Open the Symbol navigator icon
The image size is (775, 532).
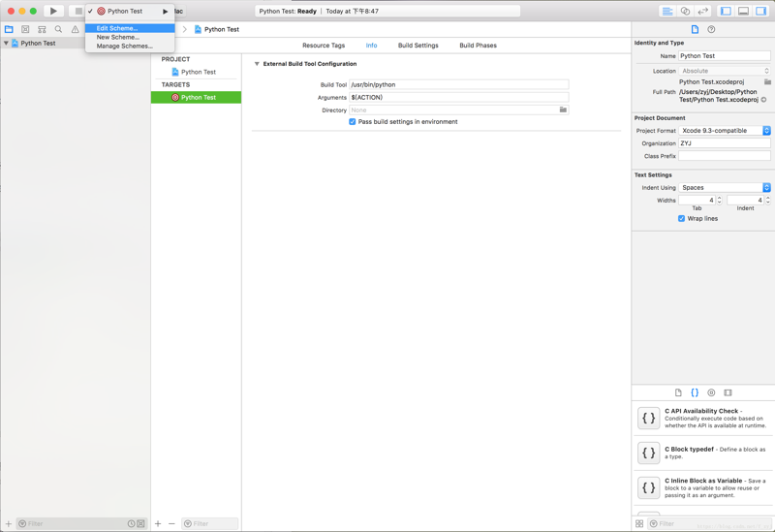pyautogui.click(x=42, y=29)
